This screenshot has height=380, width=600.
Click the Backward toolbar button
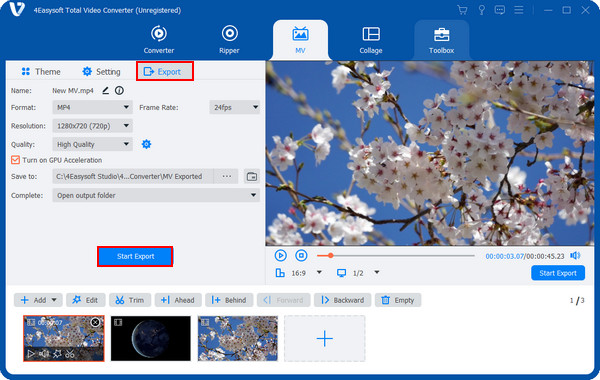pos(342,300)
